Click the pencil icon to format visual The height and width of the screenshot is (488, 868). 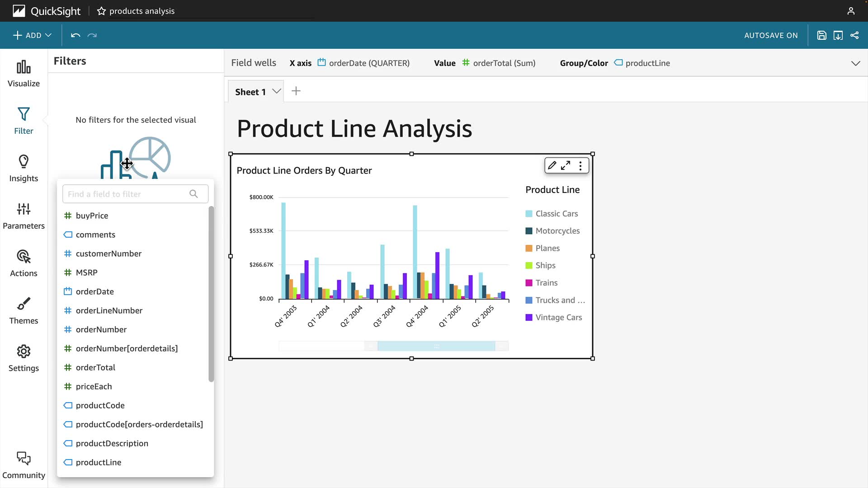[552, 166]
